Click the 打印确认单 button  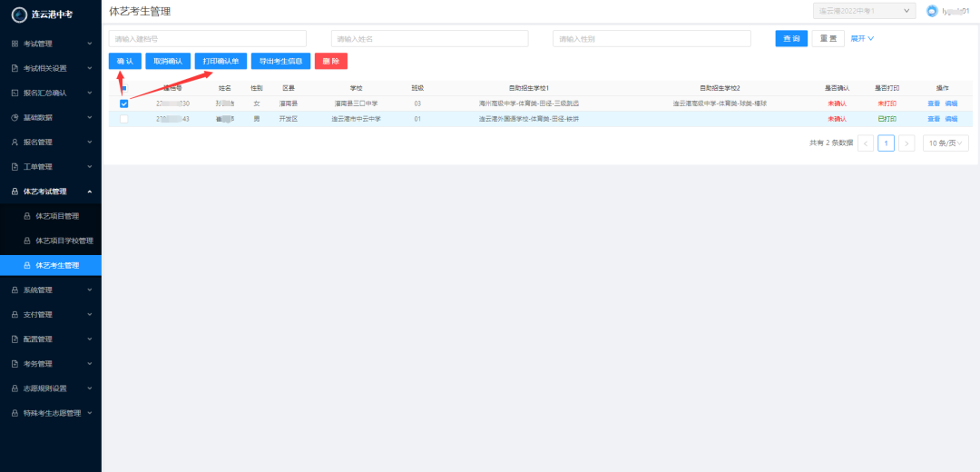pos(220,61)
